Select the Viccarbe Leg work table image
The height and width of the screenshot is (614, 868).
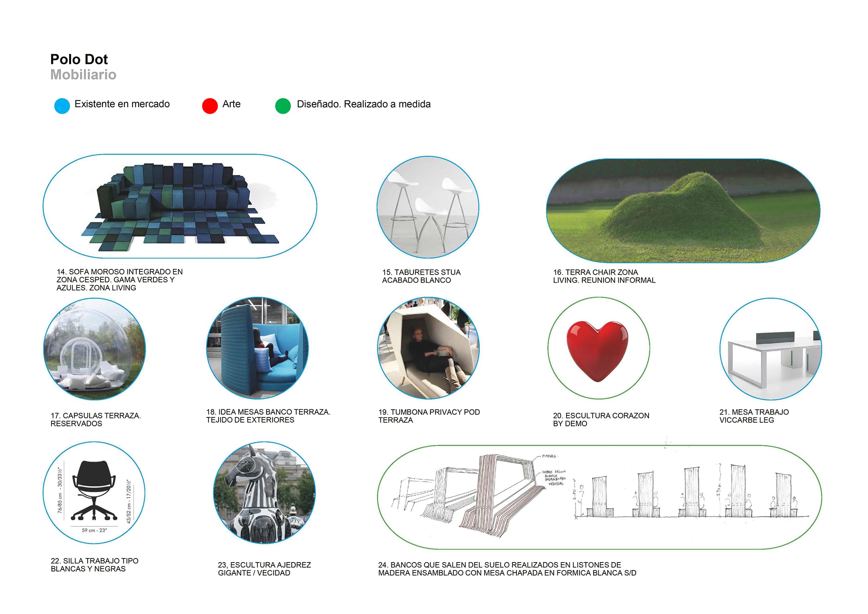point(771,349)
